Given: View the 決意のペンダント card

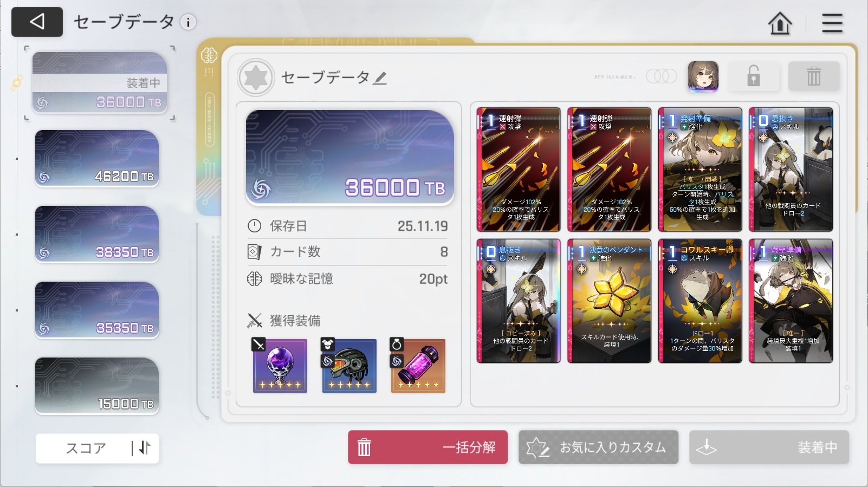Looking at the screenshot, I should (x=609, y=301).
